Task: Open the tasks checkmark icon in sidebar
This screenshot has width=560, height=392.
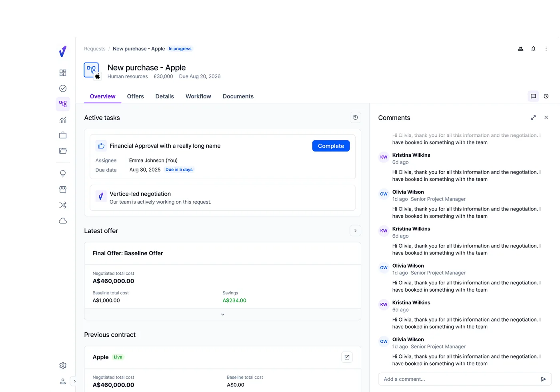Action: (x=63, y=88)
